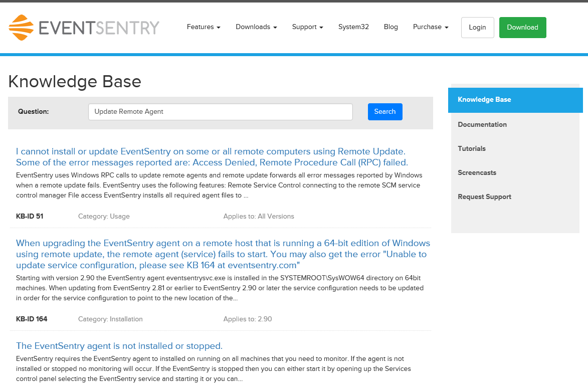588x385 pixels.
Task: Open the Downloads dropdown menu
Action: 256,27
